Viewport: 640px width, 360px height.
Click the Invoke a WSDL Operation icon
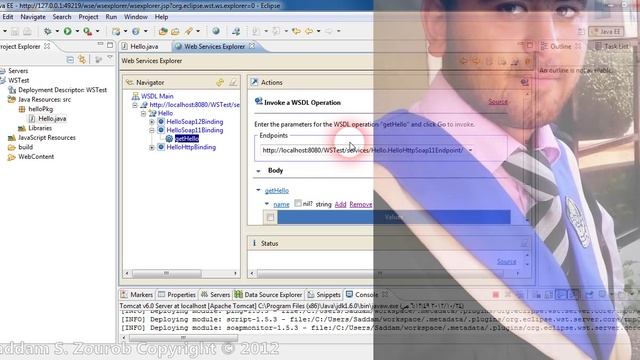tap(258, 101)
